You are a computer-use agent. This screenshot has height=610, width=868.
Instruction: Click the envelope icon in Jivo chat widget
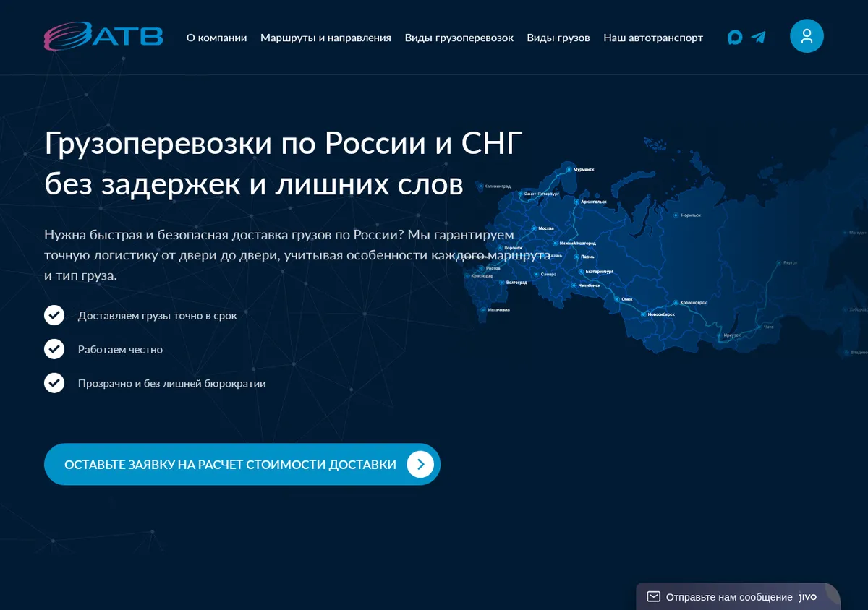pyautogui.click(x=653, y=597)
